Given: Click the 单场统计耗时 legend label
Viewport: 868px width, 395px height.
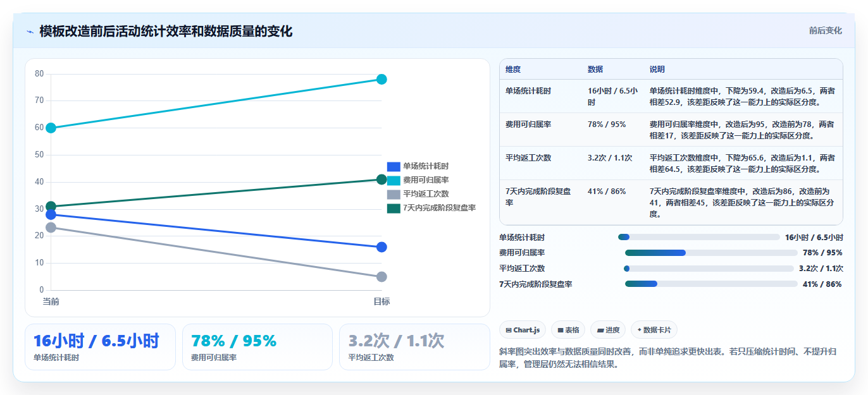Looking at the screenshot, I should (x=426, y=166).
